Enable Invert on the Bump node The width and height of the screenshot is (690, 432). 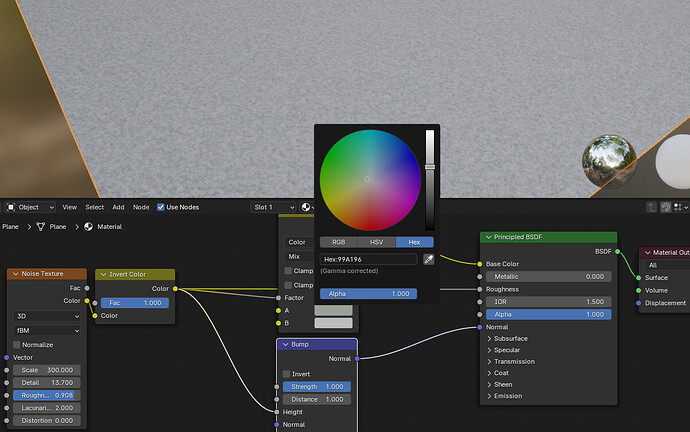[286, 374]
